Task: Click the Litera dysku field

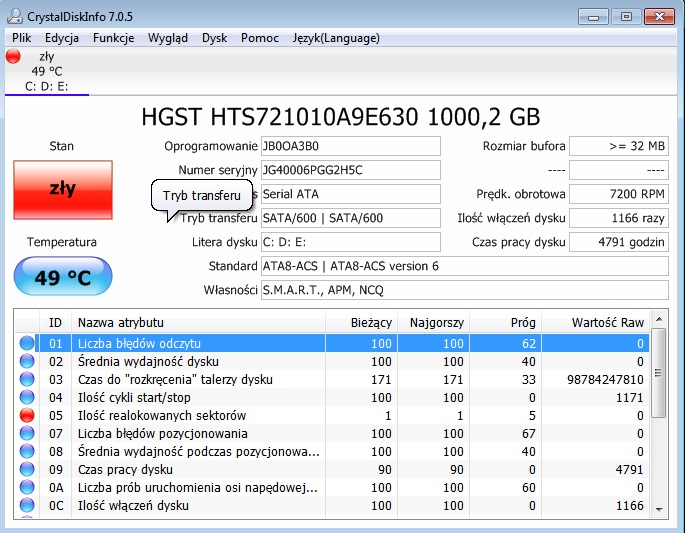Action: [x=351, y=242]
